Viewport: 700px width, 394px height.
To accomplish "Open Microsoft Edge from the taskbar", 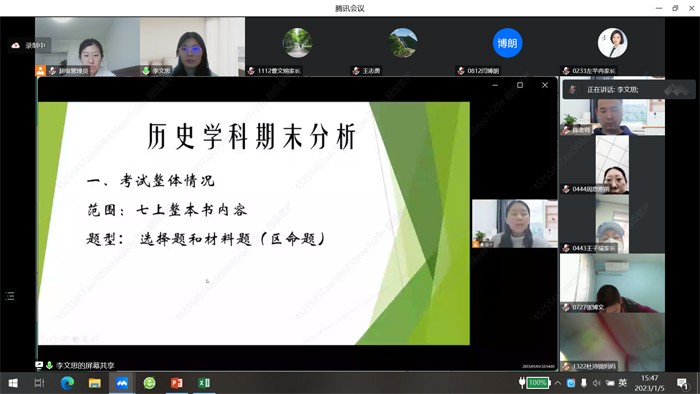I will [67, 383].
